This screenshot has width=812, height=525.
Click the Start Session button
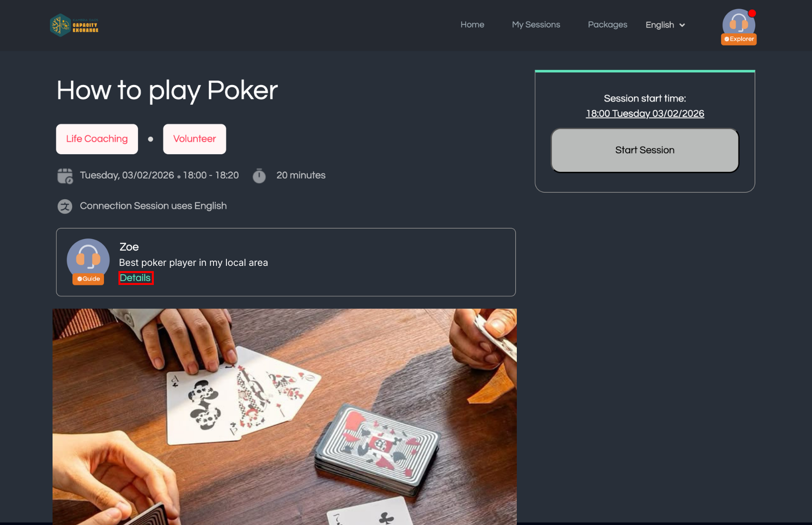tap(645, 150)
